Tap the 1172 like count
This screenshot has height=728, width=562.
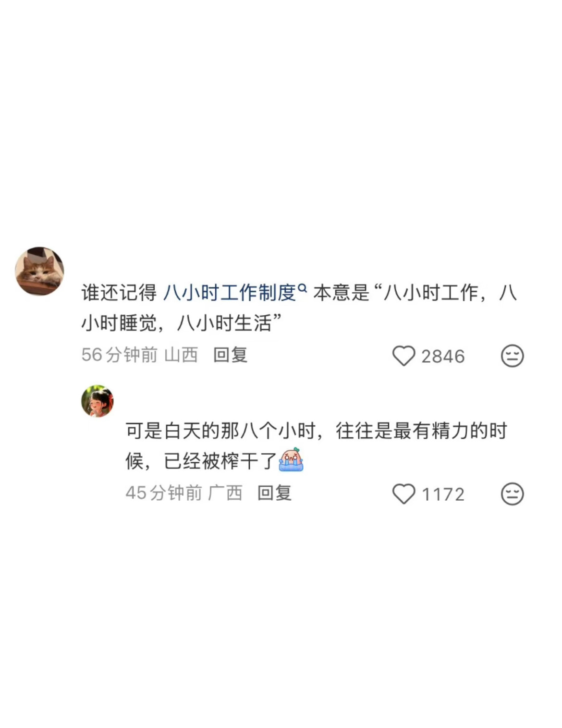(x=443, y=494)
